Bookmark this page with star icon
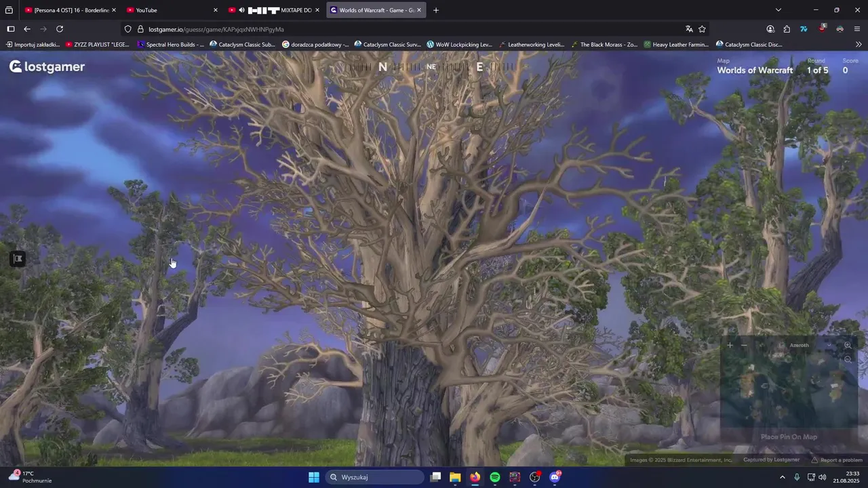Screen dimensions: 868x488 (x=702, y=29)
